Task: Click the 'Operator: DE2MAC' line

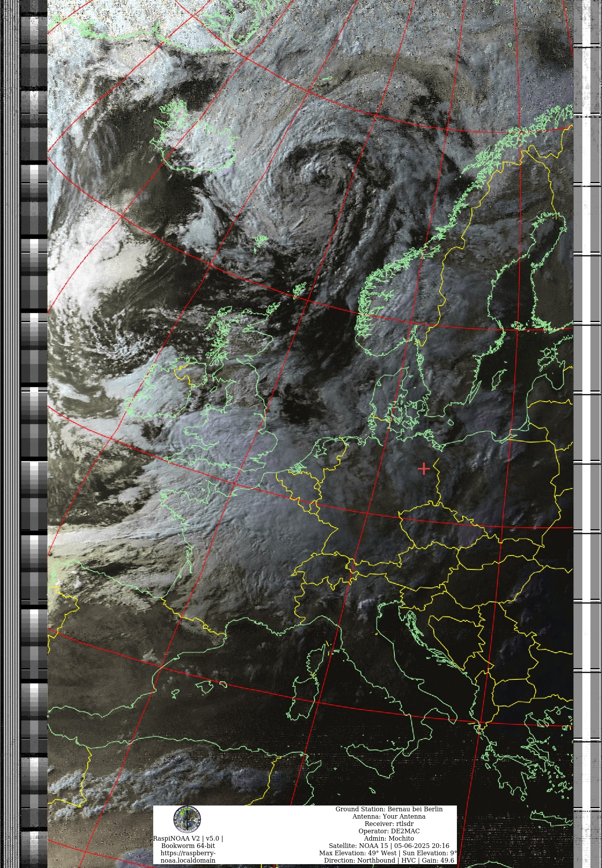Action: (x=389, y=831)
